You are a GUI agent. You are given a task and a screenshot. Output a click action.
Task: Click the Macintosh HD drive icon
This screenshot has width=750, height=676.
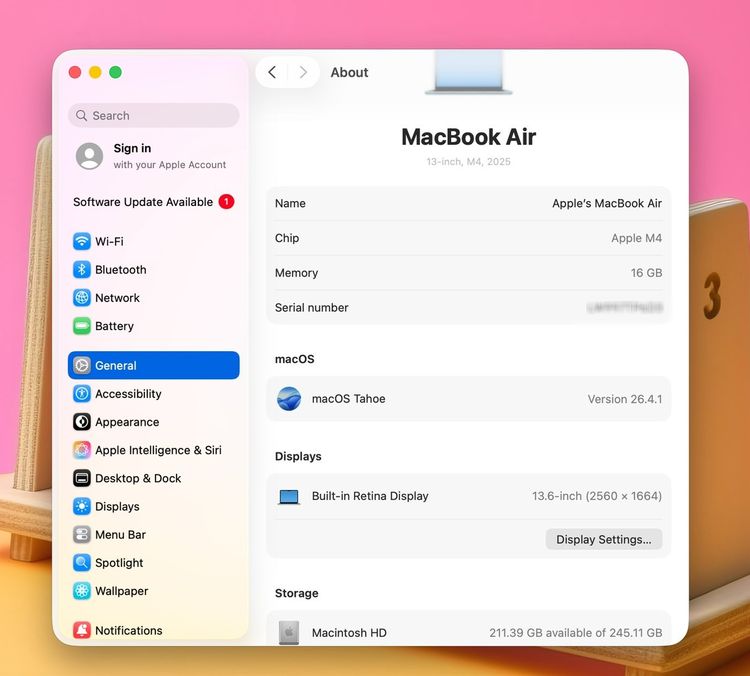pyautogui.click(x=289, y=632)
